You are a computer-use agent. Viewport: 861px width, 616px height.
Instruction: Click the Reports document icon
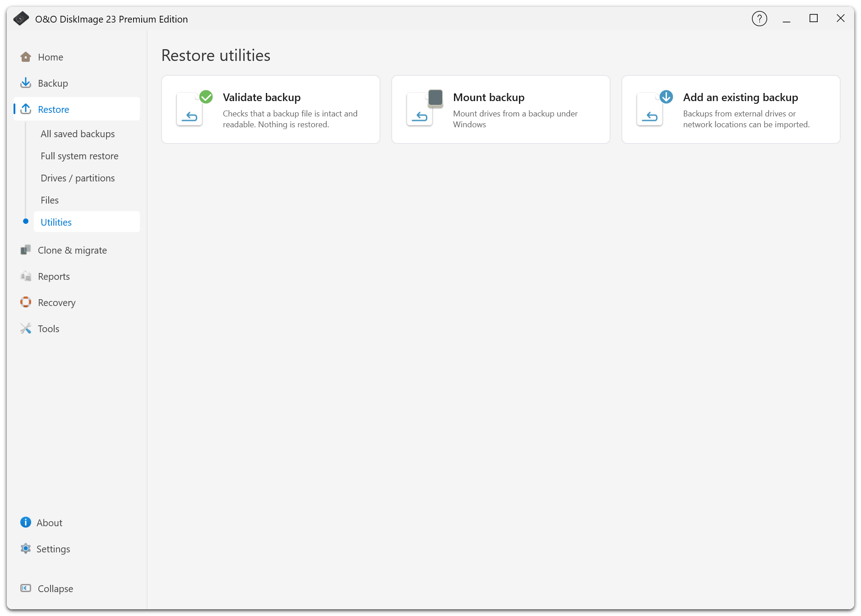(26, 276)
